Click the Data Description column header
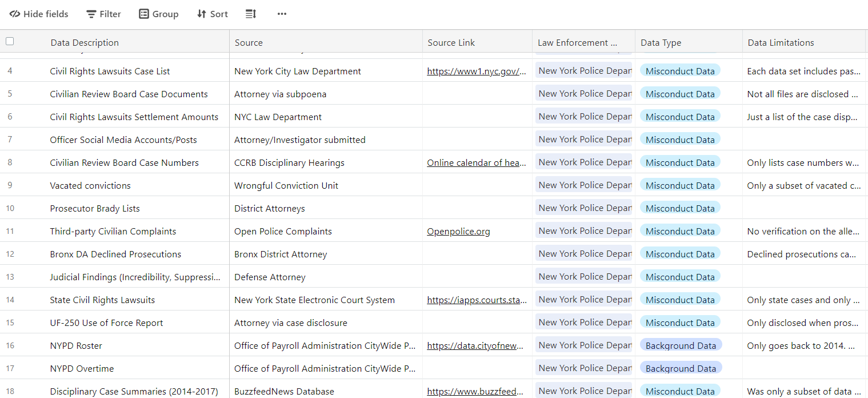The width and height of the screenshot is (868, 398). (85, 42)
